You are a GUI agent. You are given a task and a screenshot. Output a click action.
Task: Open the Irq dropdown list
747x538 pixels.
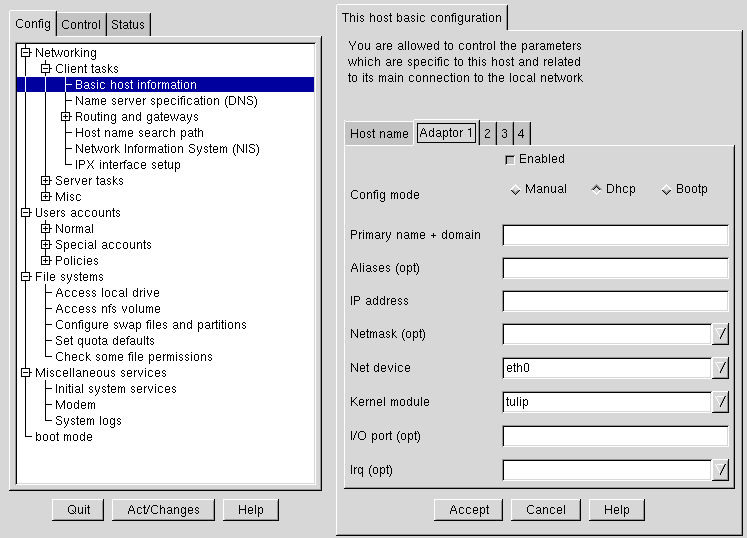pos(720,470)
